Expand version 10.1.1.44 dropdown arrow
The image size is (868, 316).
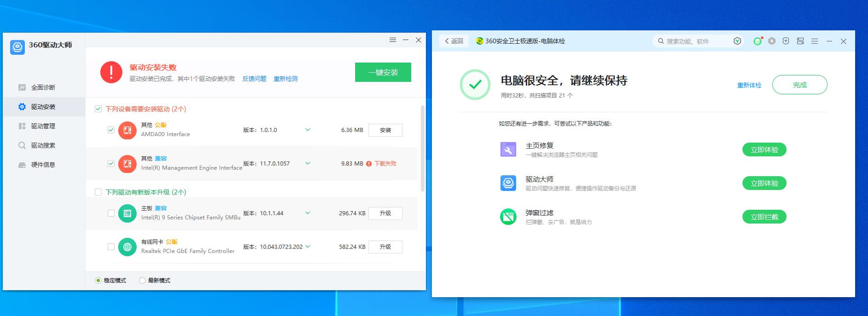point(308,213)
